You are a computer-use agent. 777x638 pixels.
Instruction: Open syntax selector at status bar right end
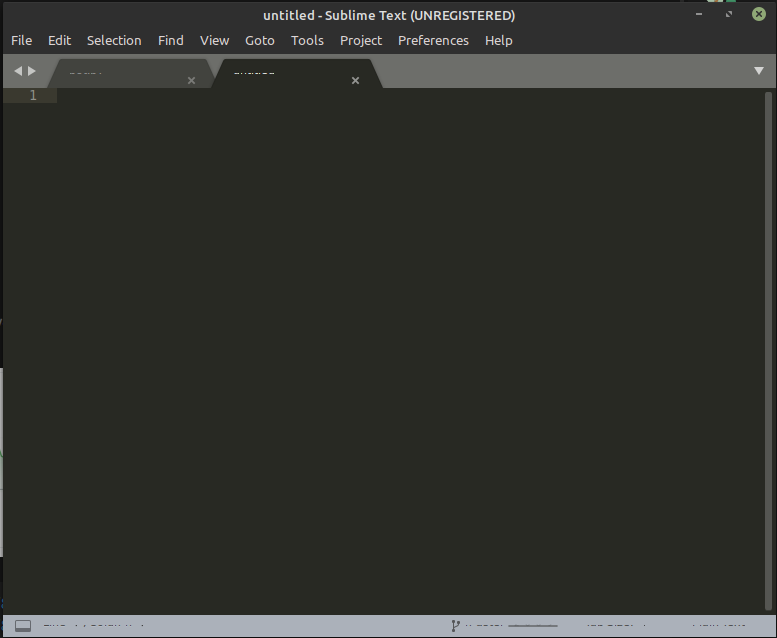click(x=716, y=627)
